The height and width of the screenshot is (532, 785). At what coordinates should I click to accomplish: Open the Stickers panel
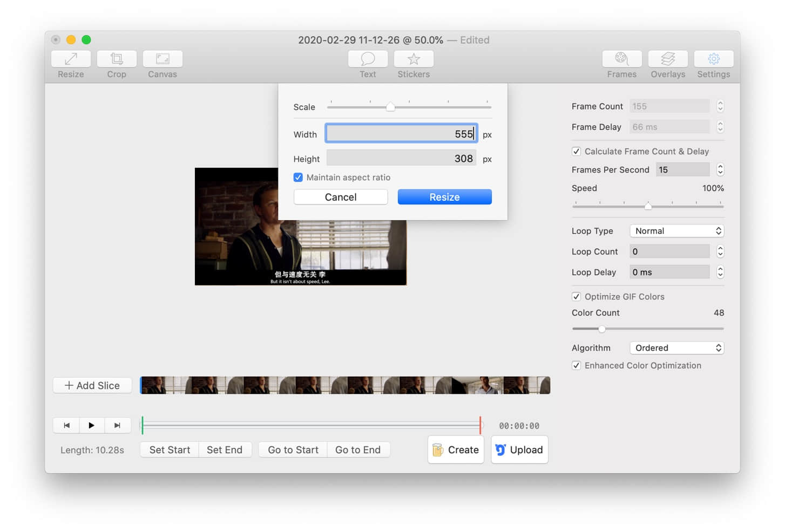pyautogui.click(x=414, y=59)
